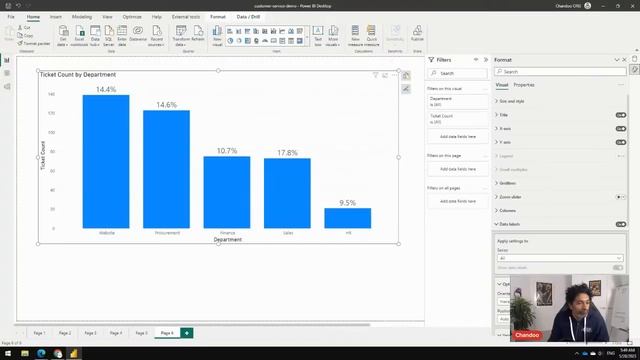Open the Data hub icon

point(95,35)
